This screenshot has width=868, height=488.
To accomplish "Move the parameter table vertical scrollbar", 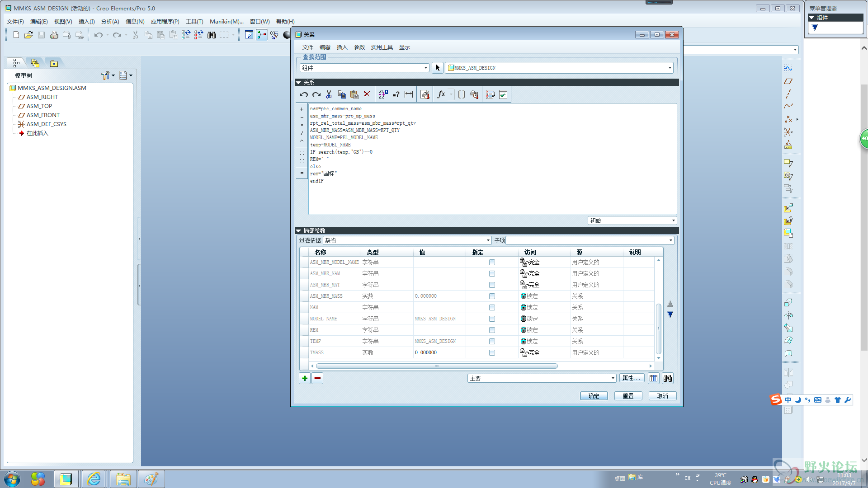I will click(x=659, y=328).
